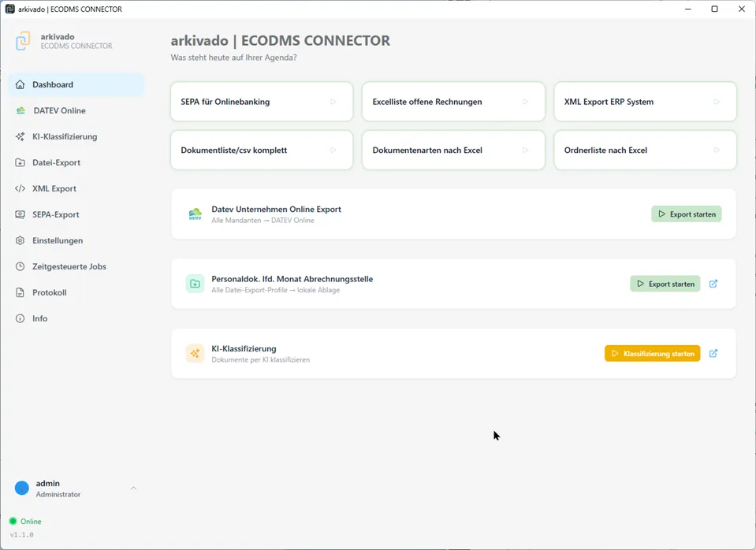Run the Dokumentenarten nach Excel card
This screenshot has width=756, height=550.
(454, 150)
